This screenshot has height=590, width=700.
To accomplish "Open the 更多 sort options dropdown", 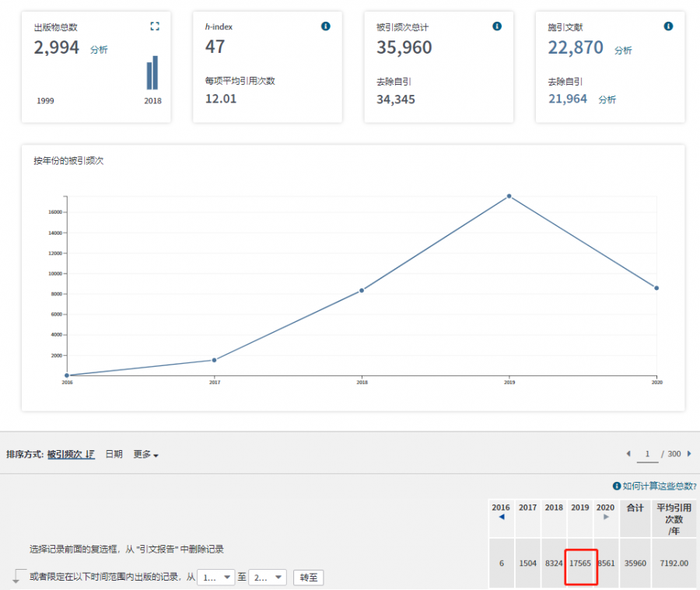I will (145, 455).
